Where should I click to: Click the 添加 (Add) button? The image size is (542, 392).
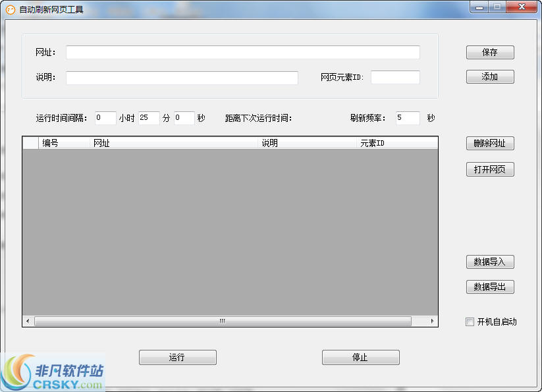[x=490, y=76]
